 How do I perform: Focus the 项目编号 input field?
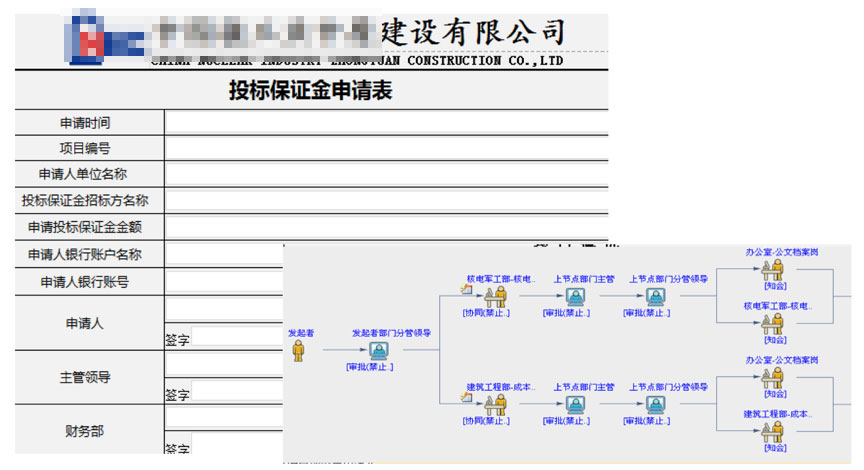click(x=386, y=149)
